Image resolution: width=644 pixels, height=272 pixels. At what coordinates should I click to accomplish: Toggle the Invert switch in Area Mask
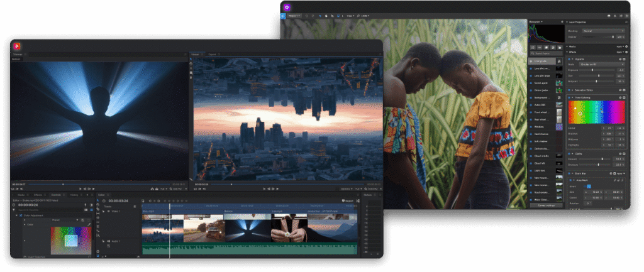pyautogui.click(x=588, y=187)
